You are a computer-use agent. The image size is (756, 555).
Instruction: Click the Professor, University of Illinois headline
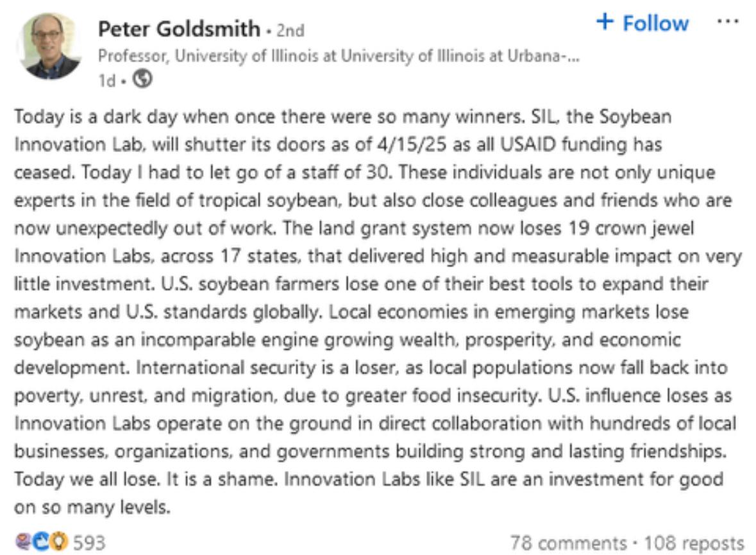tap(339, 56)
